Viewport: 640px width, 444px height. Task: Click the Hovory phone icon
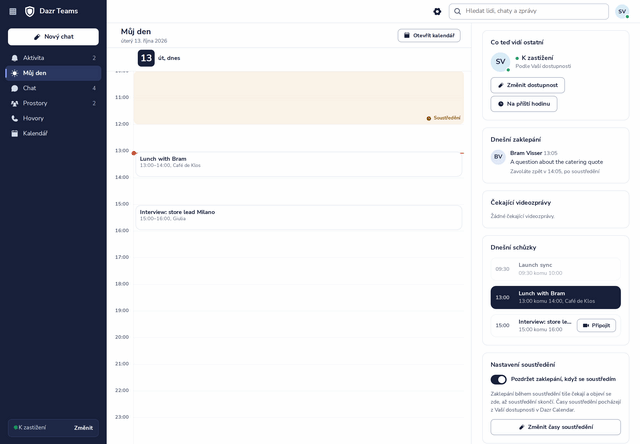tap(15, 118)
